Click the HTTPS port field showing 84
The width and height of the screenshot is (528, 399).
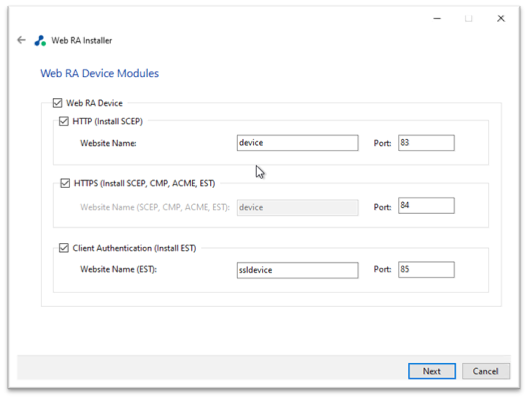426,205
